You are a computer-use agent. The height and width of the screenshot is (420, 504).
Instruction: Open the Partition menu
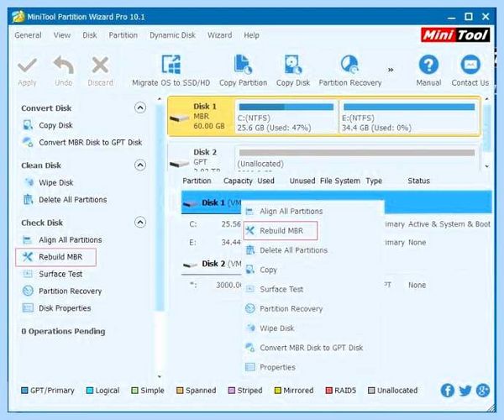(123, 35)
